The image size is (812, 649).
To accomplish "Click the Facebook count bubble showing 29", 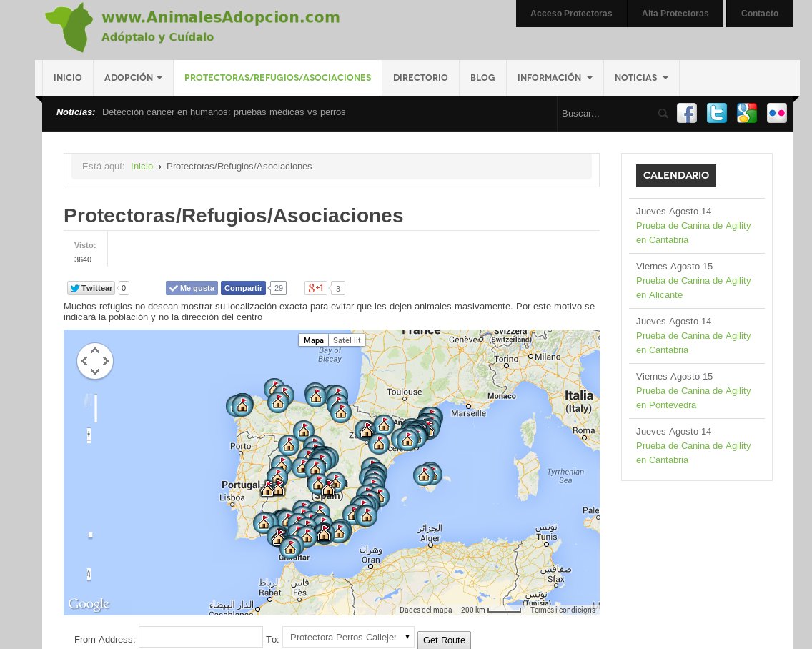I will click(279, 288).
